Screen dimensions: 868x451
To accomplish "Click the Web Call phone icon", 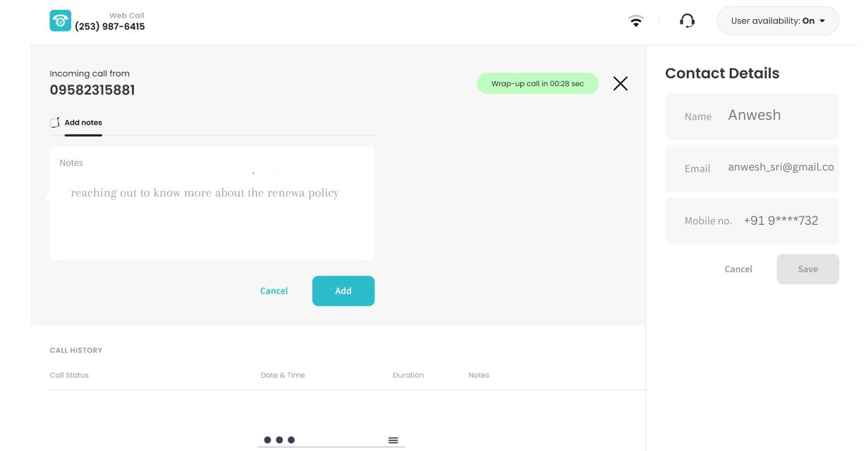I will (x=60, y=20).
